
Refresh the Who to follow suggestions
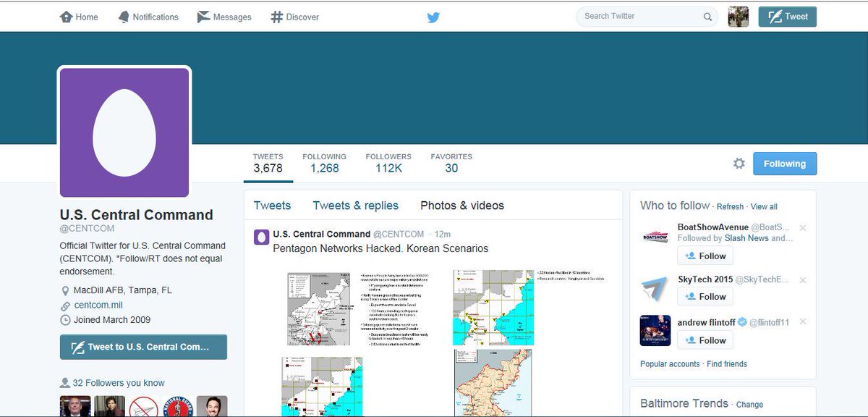[730, 207]
